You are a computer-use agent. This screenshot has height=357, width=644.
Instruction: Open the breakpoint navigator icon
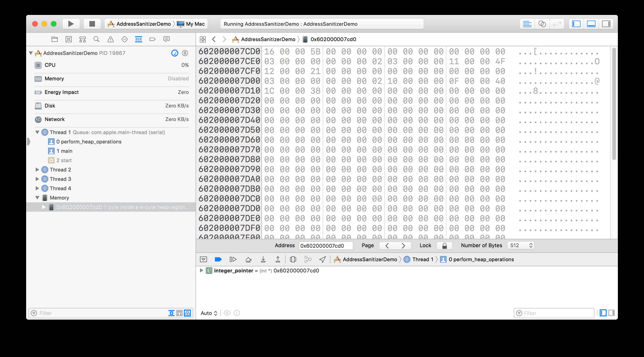coord(153,39)
